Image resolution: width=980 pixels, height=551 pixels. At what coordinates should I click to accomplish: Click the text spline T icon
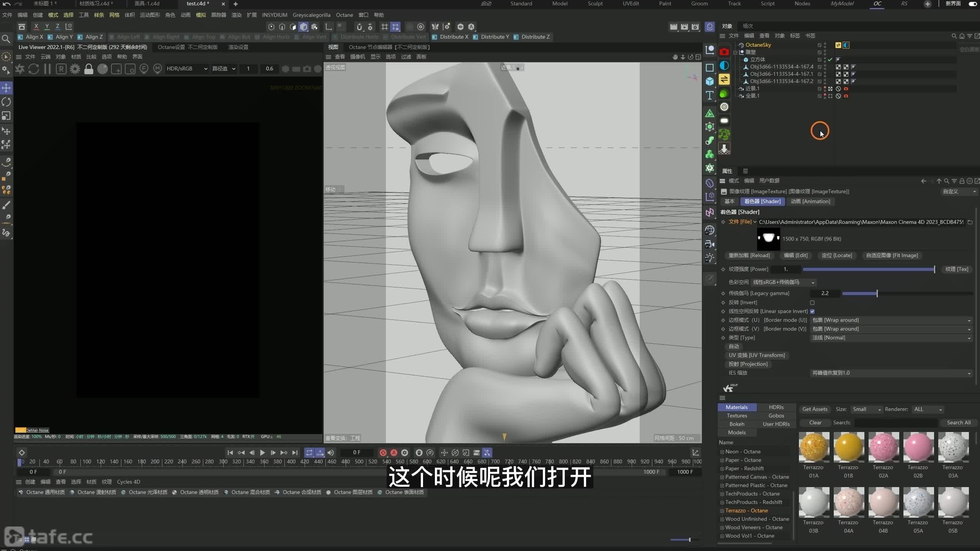[x=710, y=95]
